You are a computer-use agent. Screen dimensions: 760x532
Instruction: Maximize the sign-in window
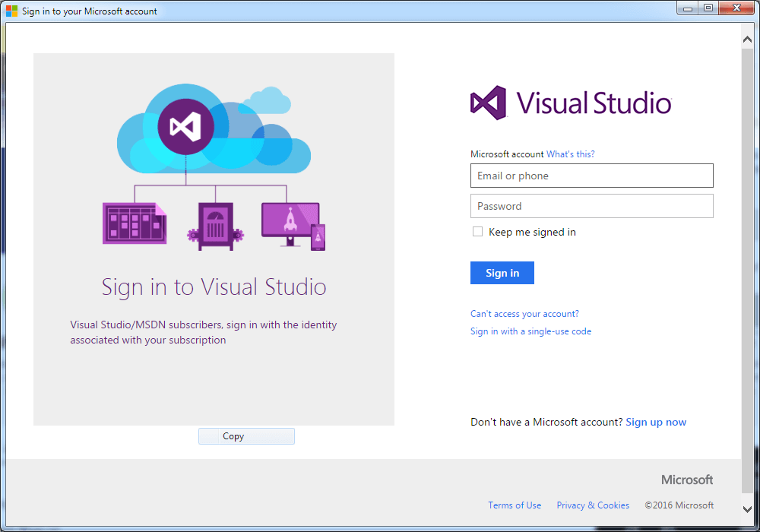[708, 8]
